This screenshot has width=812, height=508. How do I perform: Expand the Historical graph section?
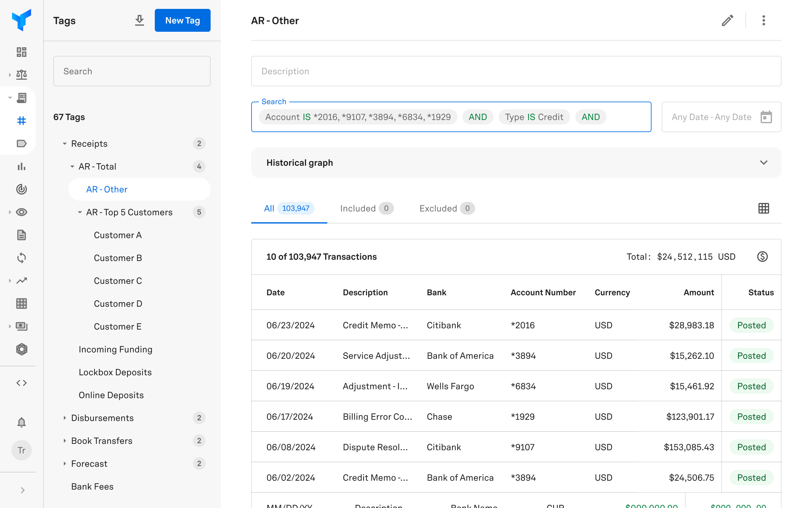click(764, 163)
